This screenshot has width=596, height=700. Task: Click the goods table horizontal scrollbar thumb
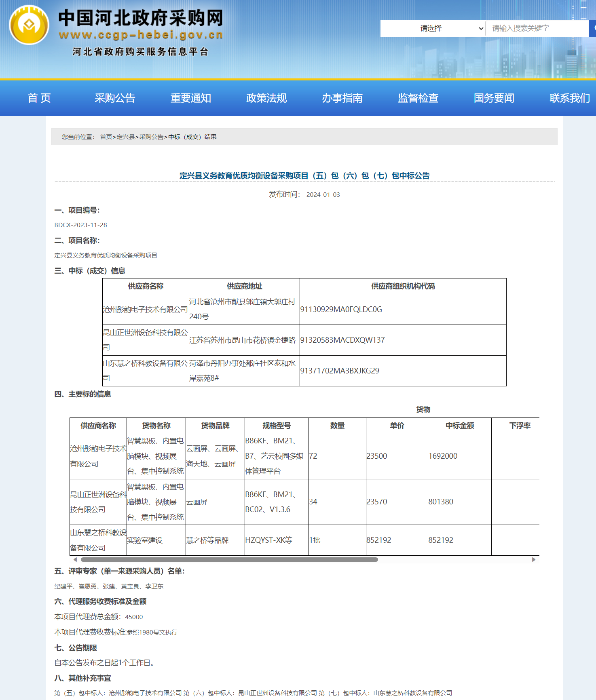tap(229, 560)
